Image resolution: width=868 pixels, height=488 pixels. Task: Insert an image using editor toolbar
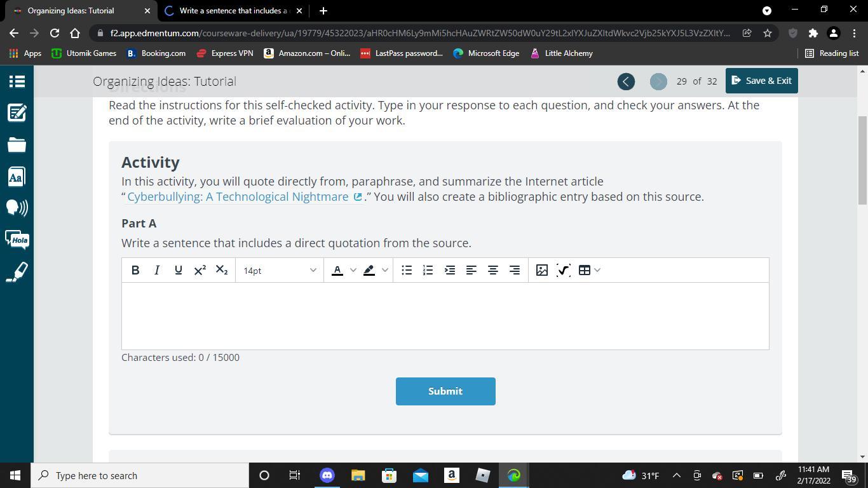coord(541,270)
